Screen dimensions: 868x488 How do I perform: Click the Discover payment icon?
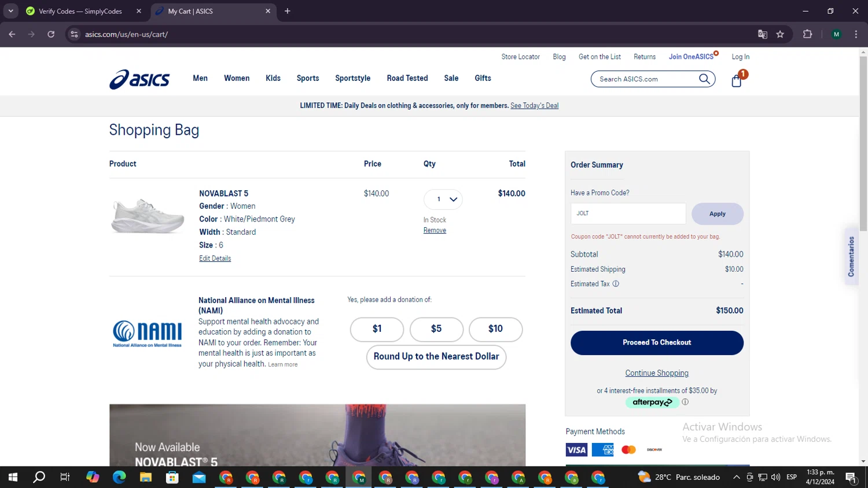click(x=654, y=450)
